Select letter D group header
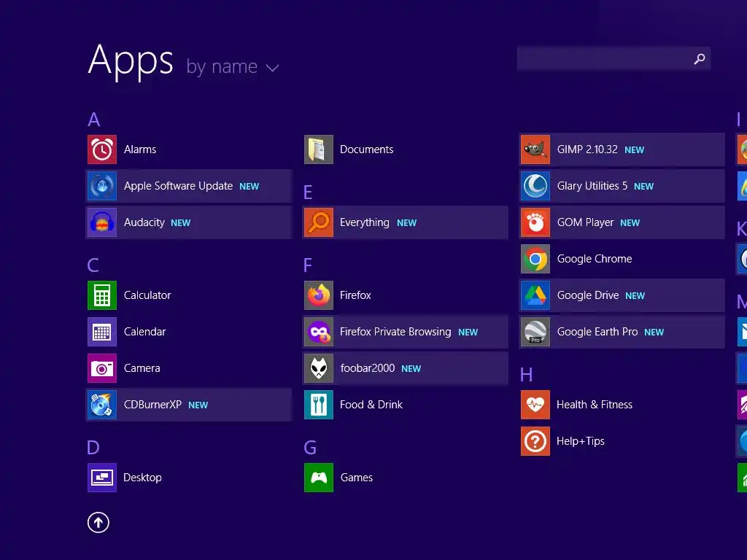Viewport: 747px width, 560px height. click(x=93, y=448)
